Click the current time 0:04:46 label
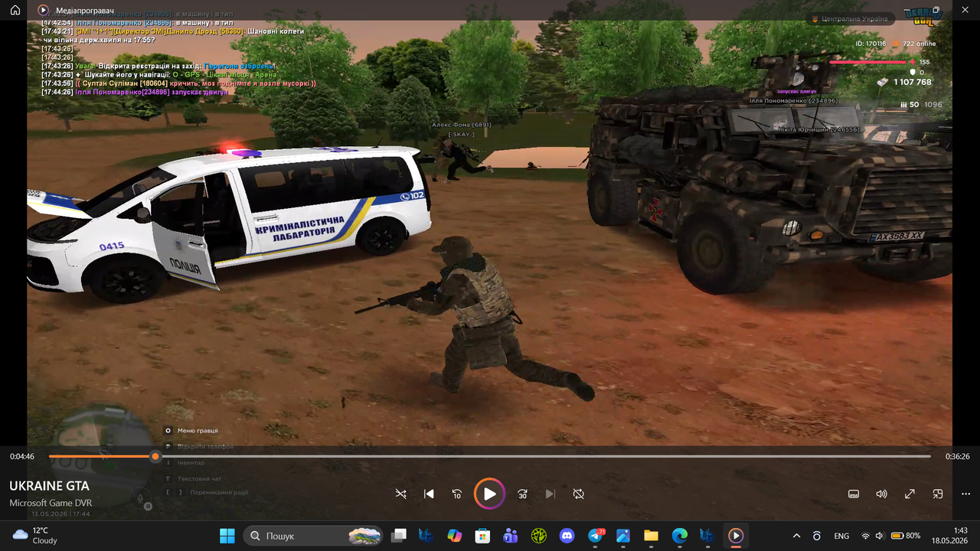 (22, 456)
